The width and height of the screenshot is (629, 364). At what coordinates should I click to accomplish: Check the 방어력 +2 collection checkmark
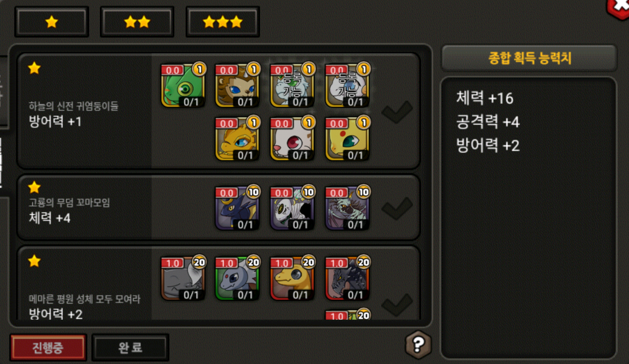coord(397,305)
